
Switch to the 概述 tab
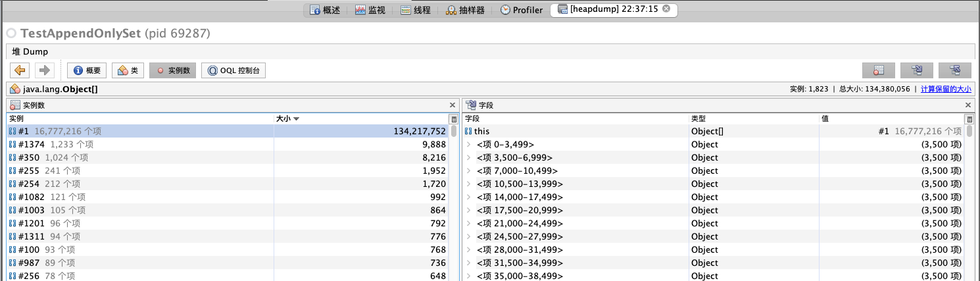click(326, 10)
